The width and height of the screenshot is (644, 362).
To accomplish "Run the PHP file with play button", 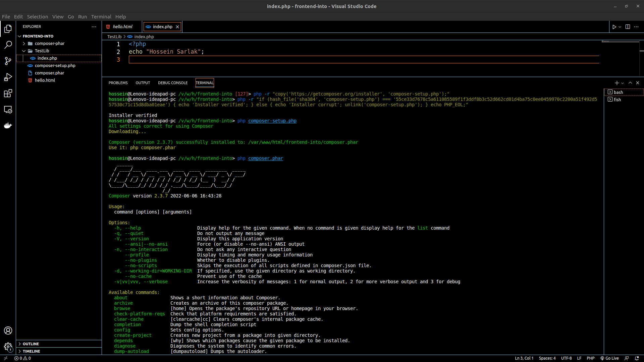I will point(614,27).
